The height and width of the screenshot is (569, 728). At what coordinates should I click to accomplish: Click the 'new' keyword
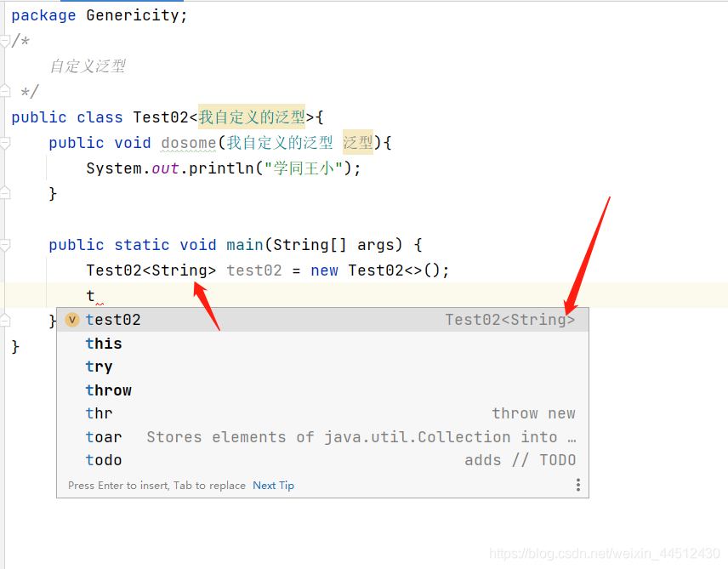(x=324, y=270)
